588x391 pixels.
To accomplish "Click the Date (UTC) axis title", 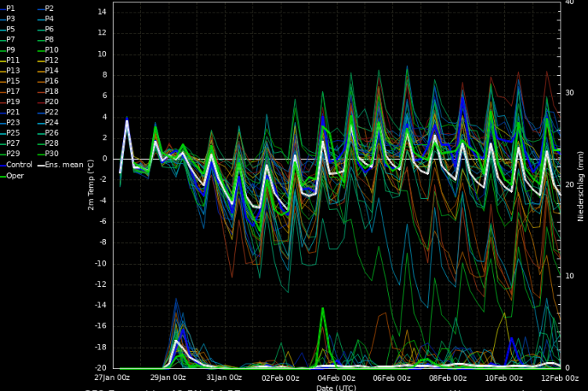I will pyautogui.click(x=336, y=387).
